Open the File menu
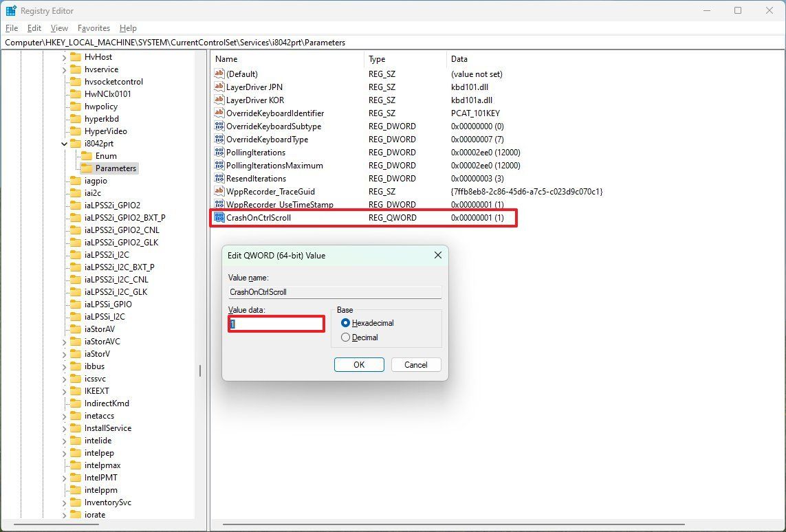Viewport: 786px width, 532px height. (x=12, y=28)
